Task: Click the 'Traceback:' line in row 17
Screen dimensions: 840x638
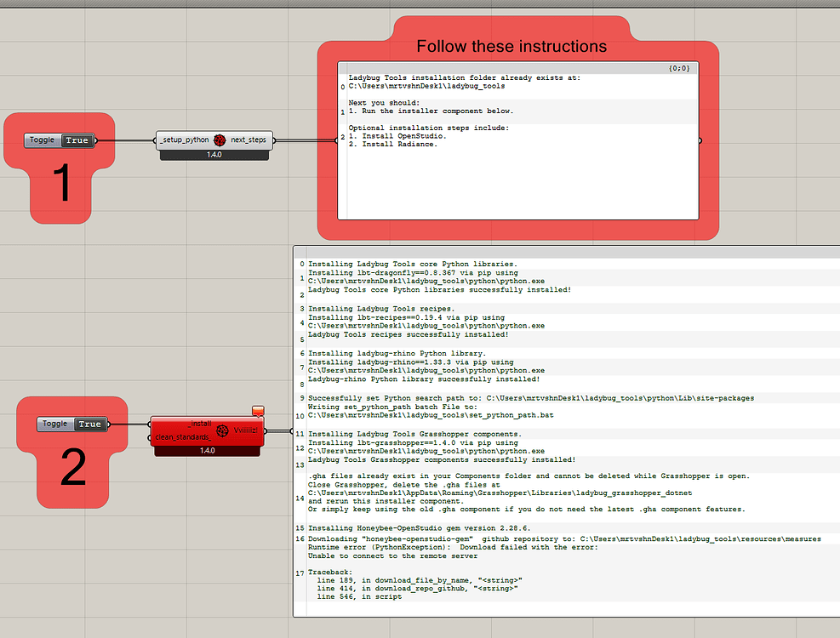Action: tap(330, 572)
